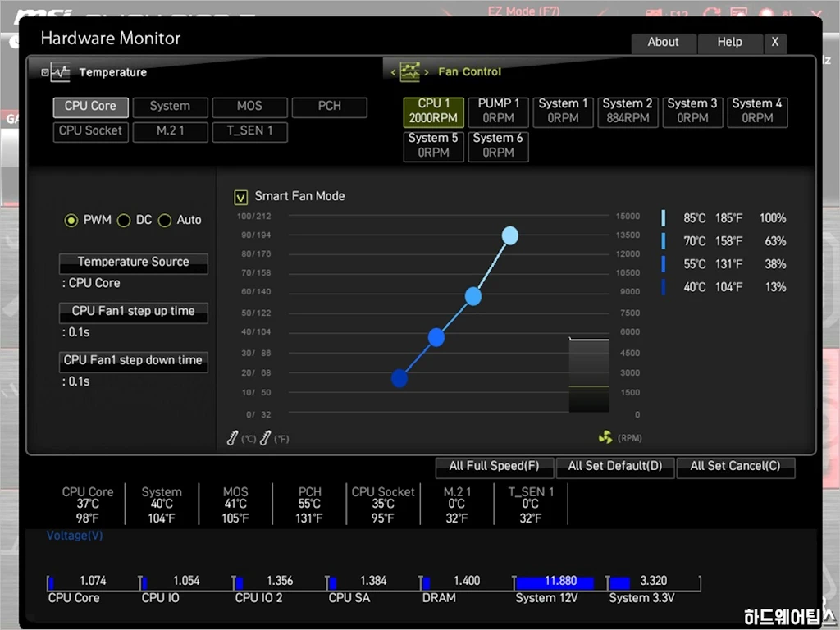Screen dimensions: 840x630
Task: Switch to System 6 fan tab
Action: (x=498, y=146)
